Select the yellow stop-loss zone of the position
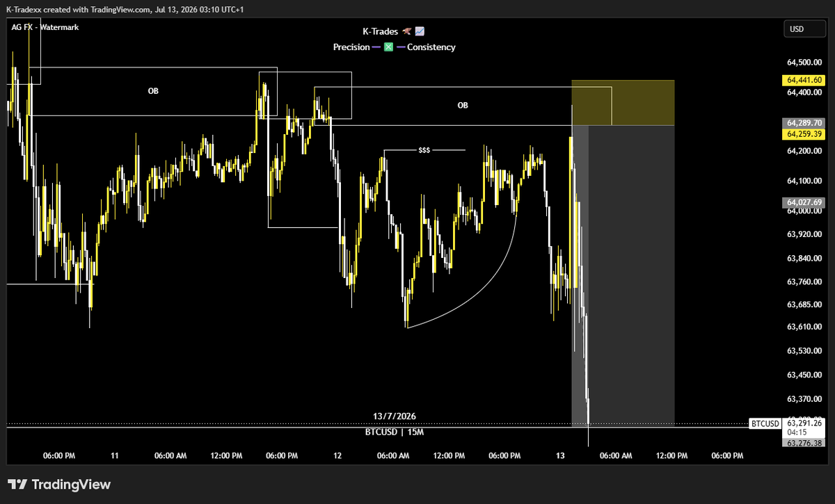 623,103
